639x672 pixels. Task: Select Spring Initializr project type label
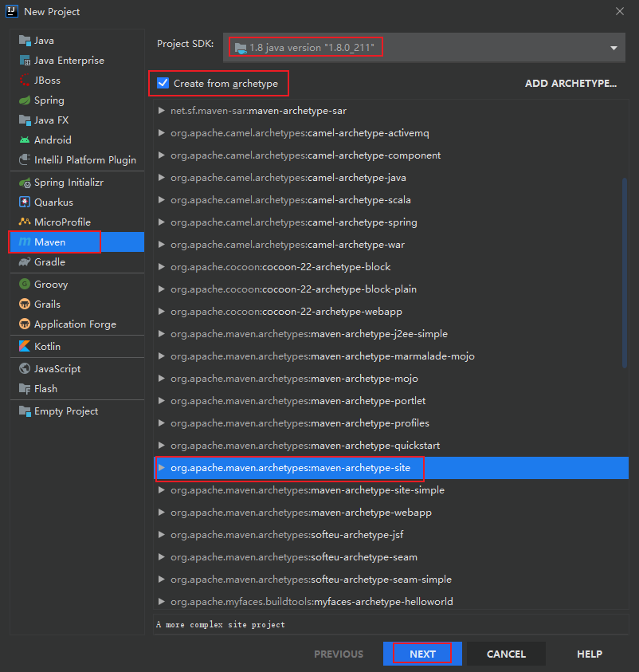click(69, 183)
